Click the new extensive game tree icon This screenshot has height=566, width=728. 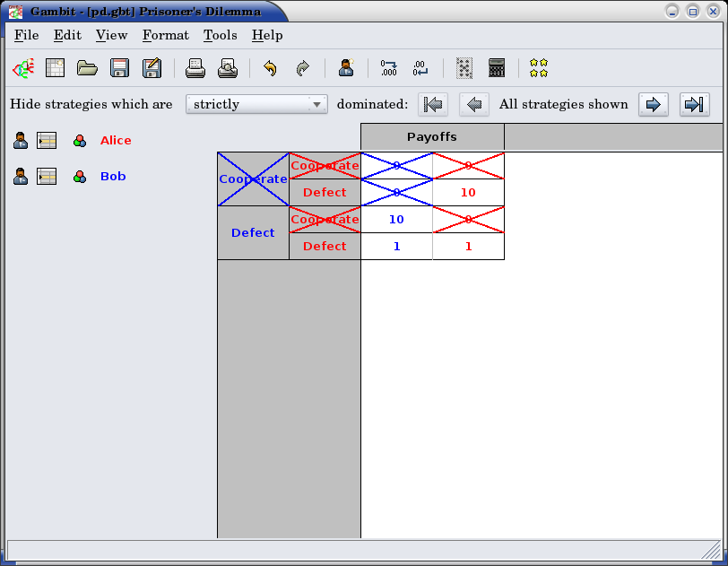22,68
